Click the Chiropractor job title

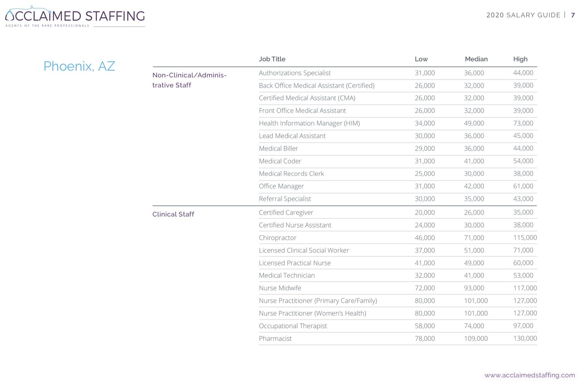point(278,238)
